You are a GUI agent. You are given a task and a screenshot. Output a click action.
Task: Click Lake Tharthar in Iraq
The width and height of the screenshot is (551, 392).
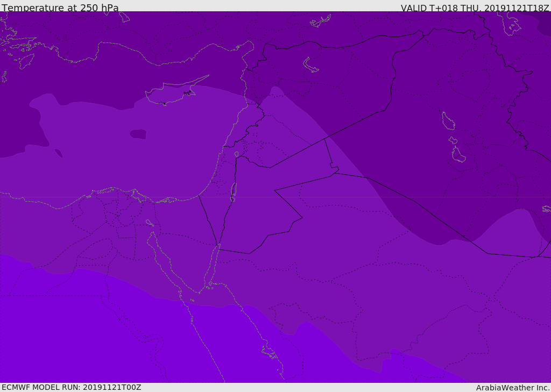pos(448,122)
